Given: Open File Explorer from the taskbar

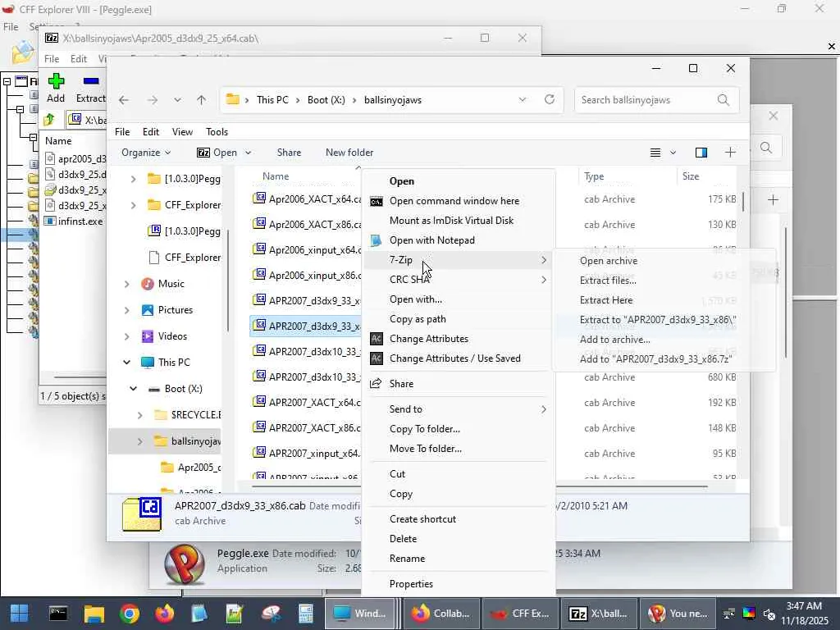Looking at the screenshot, I should click(94, 614).
